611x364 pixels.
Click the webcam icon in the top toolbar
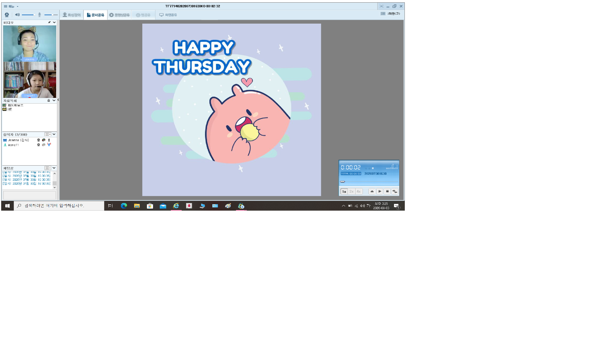[x=7, y=15]
